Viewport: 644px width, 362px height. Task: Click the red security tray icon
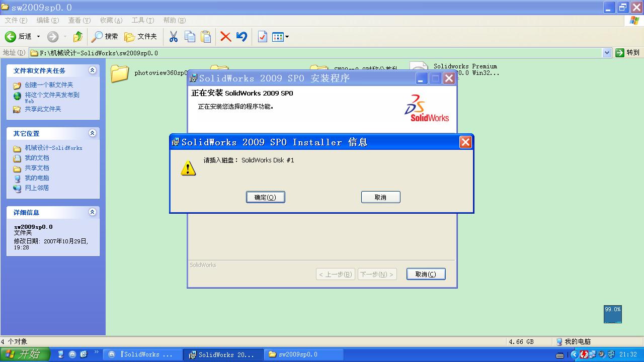[584, 354]
